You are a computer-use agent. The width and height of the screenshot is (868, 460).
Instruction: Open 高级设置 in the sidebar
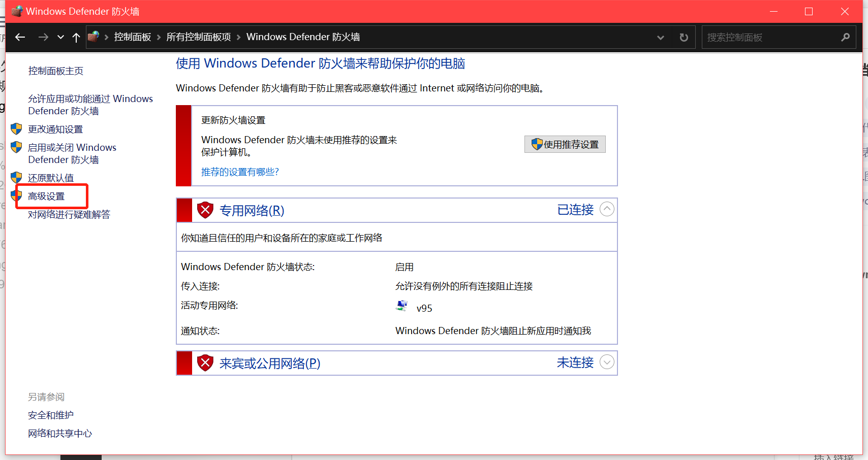pyautogui.click(x=46, y=196)
